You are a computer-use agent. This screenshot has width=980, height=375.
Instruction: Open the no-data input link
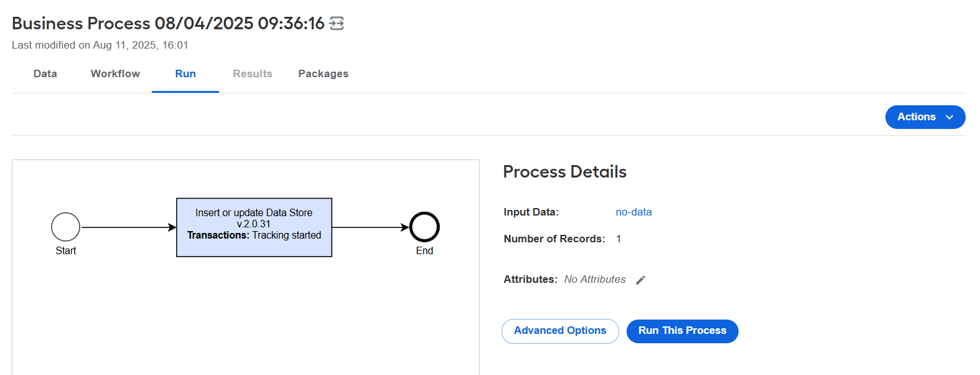point(633,212)
